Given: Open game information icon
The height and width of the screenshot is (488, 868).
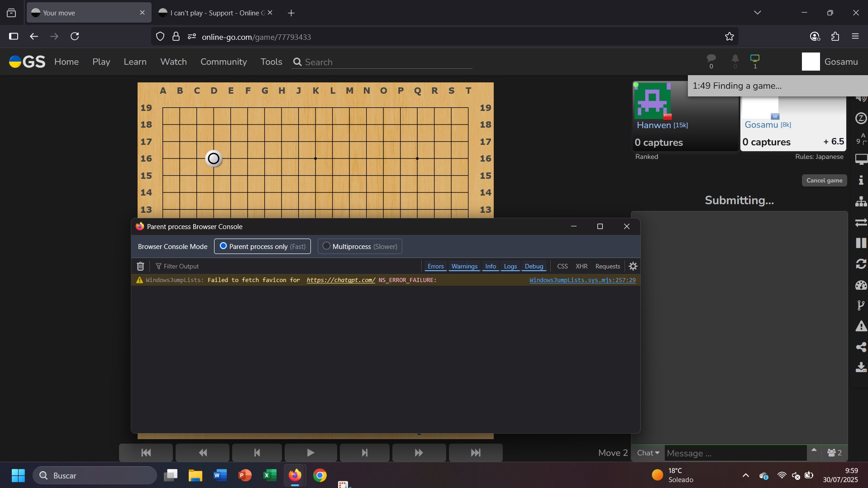Looking at the screenshot, I should (x=861, y=180).
